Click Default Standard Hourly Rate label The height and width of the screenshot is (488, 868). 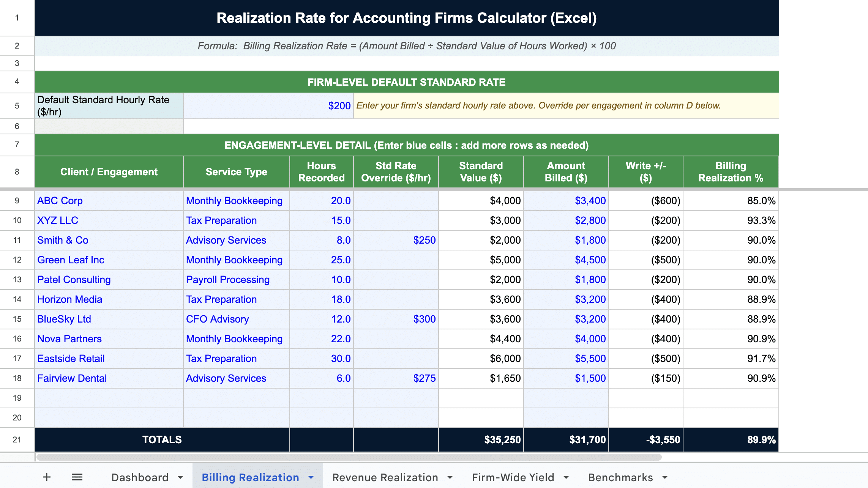(x=109, y=106)
